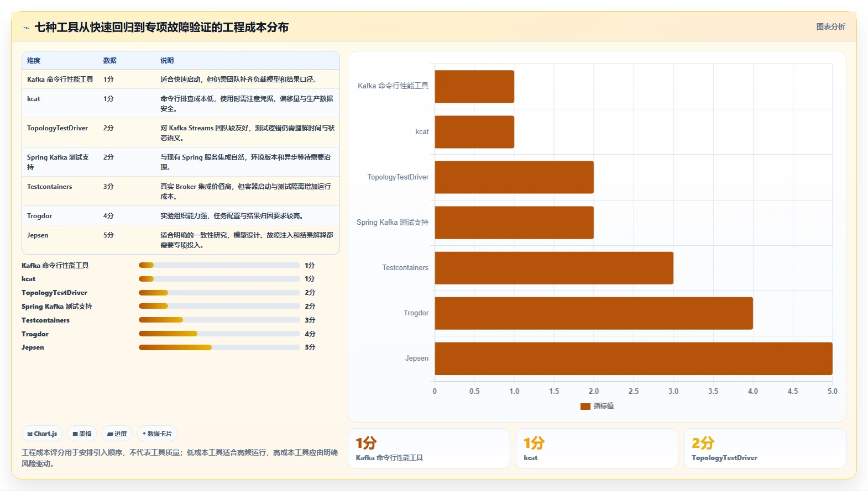Click the Jepsen bar in the chart
The width and height of the screenshot is (868, 491).
point(634,358)
